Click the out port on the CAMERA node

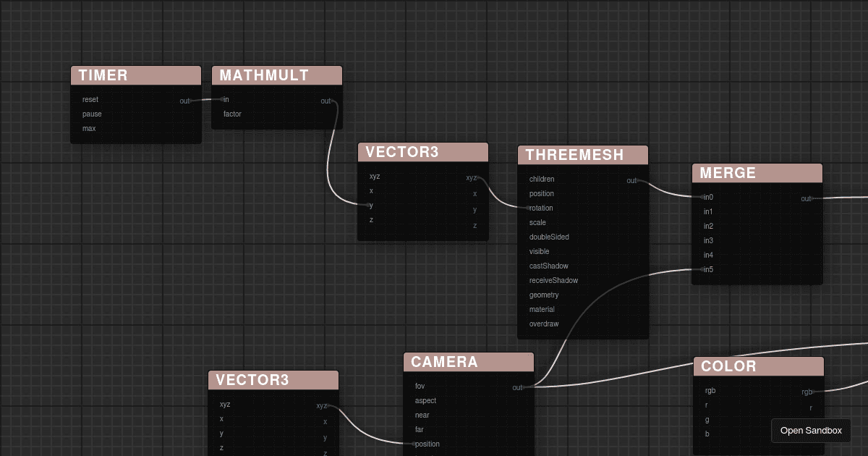[526, 387]
